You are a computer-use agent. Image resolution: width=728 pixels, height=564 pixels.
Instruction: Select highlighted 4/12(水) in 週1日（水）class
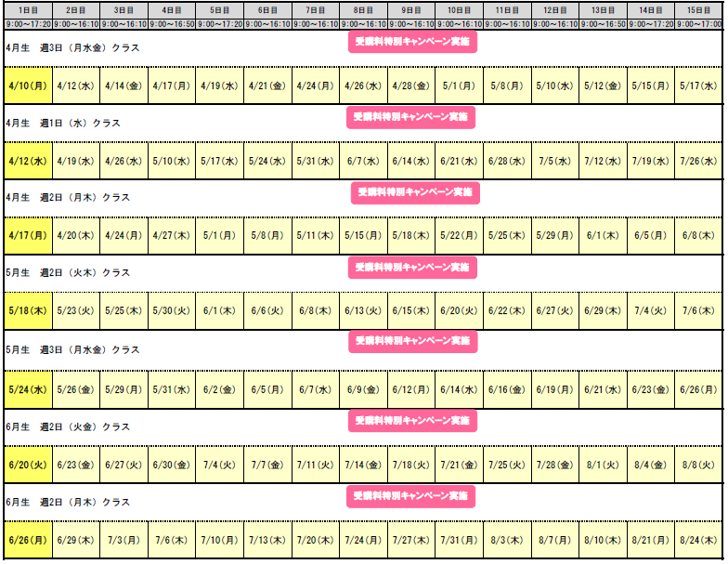28,161
